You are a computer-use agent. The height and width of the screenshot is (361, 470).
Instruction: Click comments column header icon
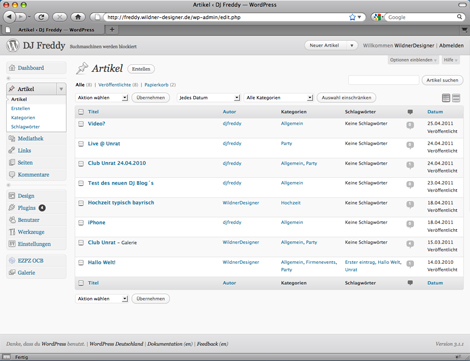[410, 112]
